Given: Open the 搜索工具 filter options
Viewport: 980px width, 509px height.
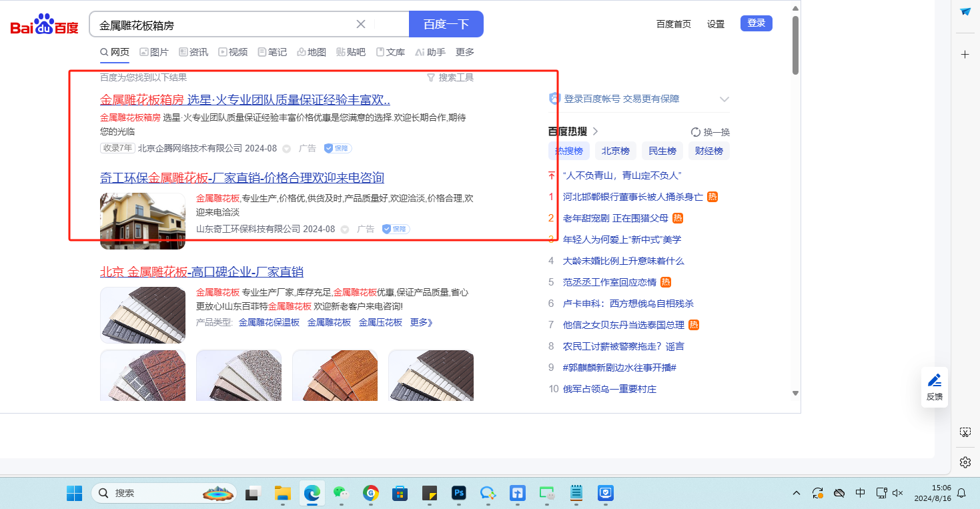Looking at the screenshot, I should tap(450, 77).
